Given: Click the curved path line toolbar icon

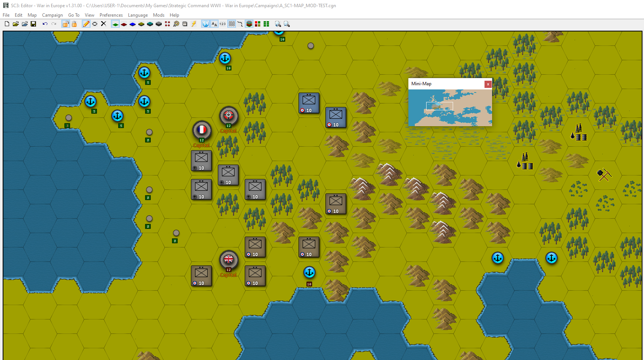Looking at the screenshot, I should [x=240, y=24].
